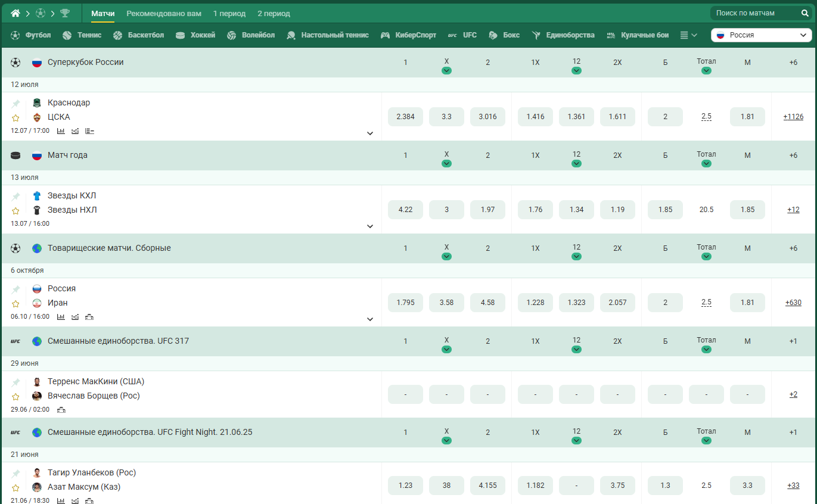Open bar chart statistics for Краснодар match

(61, 131)
